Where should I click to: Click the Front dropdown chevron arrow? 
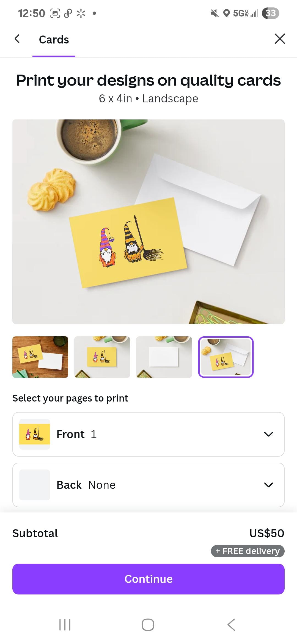[268, 434]
